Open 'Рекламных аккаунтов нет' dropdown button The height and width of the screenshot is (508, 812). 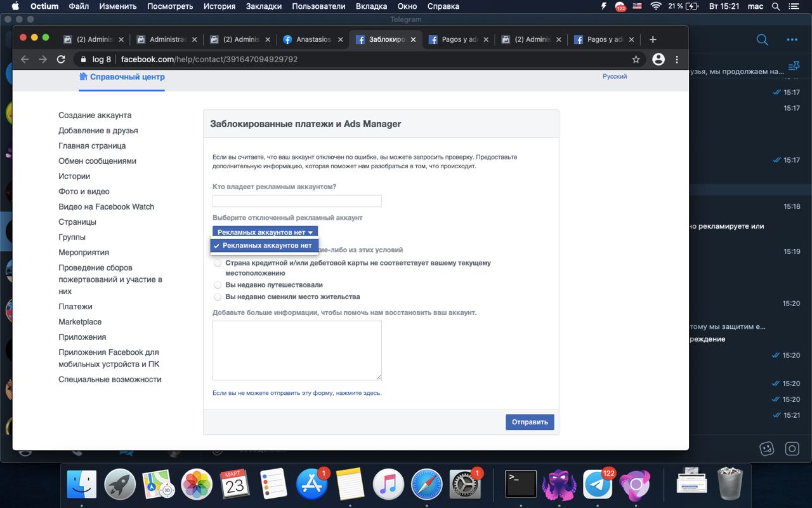pyautogui.click(x=265, y=232)
